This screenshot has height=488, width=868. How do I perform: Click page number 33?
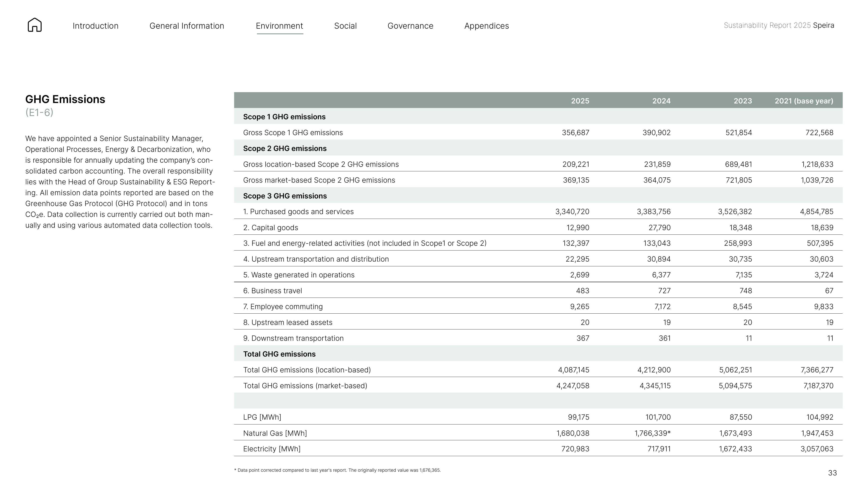[832, 473]
